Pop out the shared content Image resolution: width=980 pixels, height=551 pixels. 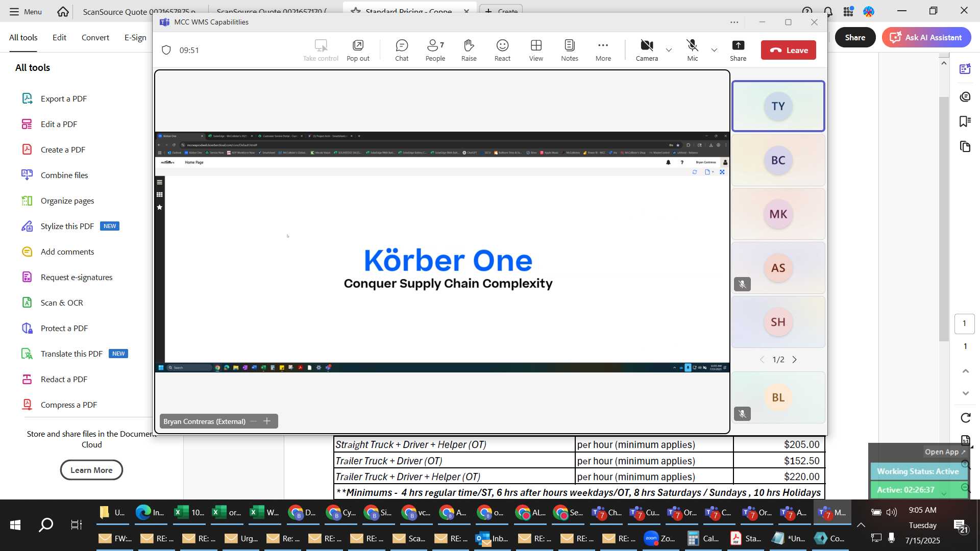pos(358,50)
